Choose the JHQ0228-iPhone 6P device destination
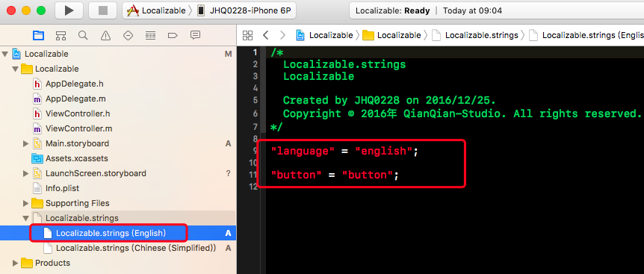The image size is (644, 274). tap(245, 10)
